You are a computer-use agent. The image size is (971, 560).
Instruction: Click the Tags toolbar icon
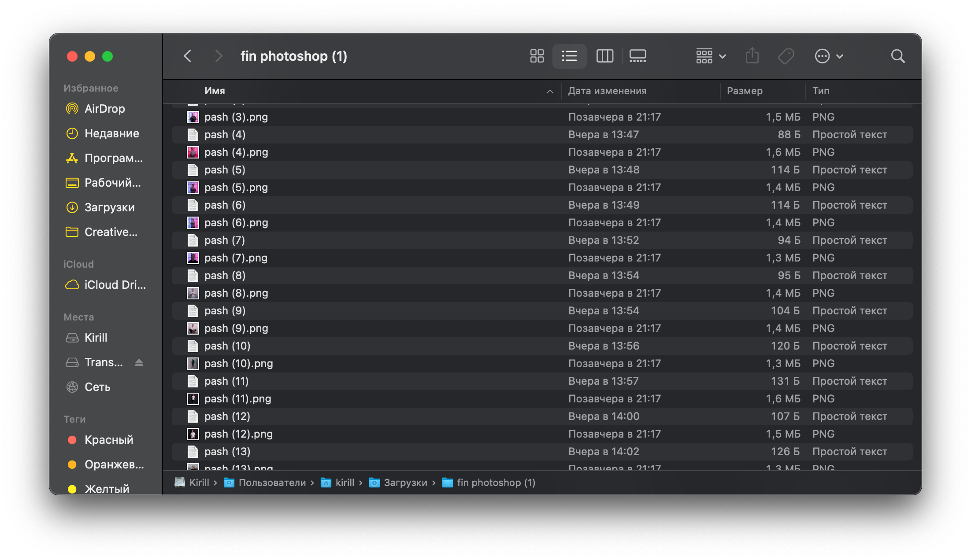point(786,56)
